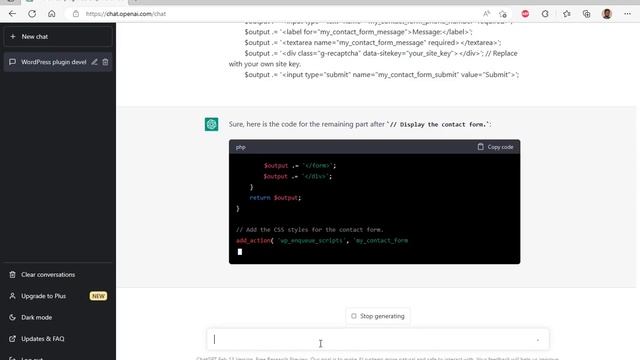This screenshot has width=640, height=360.
Task: Click the 'Sure, here is the code' response text
Action: [360, 124]
